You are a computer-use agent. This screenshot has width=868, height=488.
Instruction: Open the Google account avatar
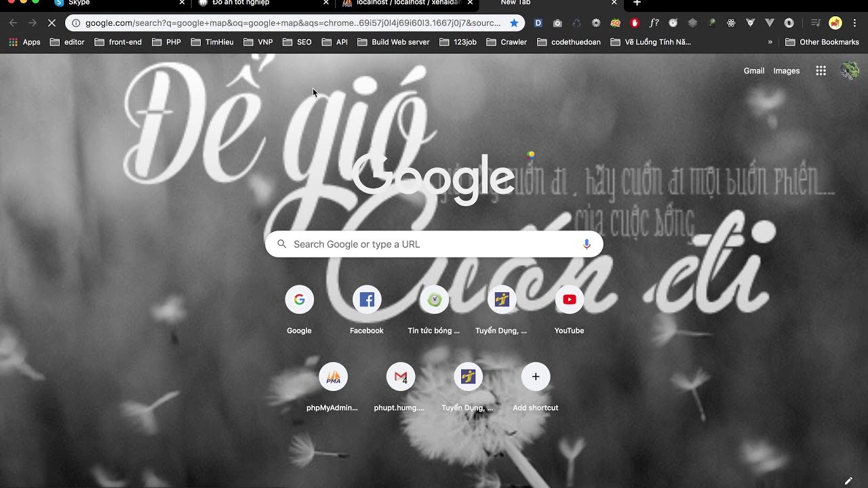[x=850, y=70]
